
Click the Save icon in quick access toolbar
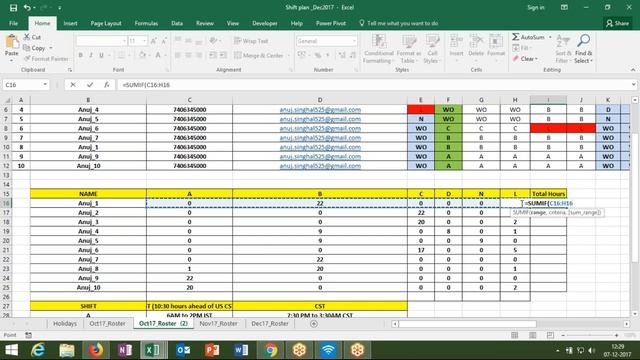(13, 7)
